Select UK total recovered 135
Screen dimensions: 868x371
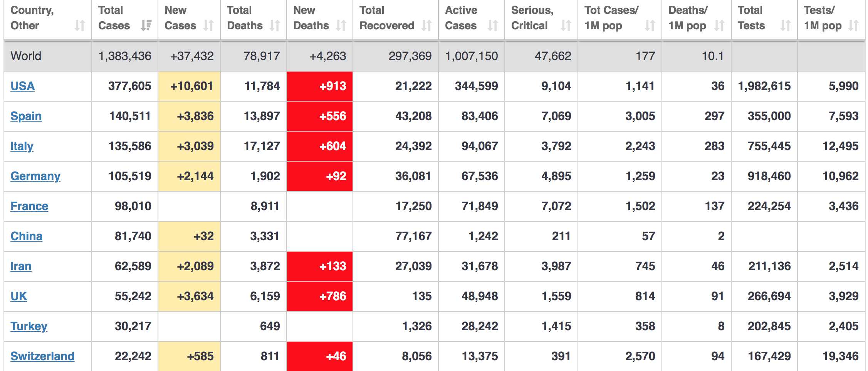tap(422, 296)
